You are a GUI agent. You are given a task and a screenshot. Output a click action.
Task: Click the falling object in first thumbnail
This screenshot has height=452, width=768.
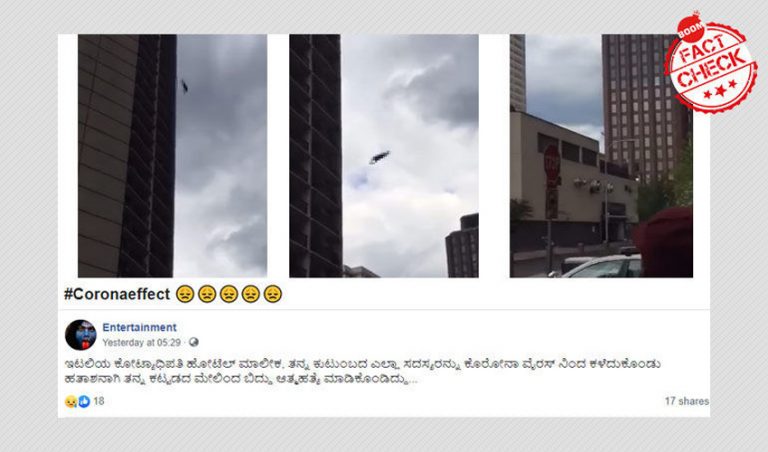pyautogui.click(x=185, y=86)
